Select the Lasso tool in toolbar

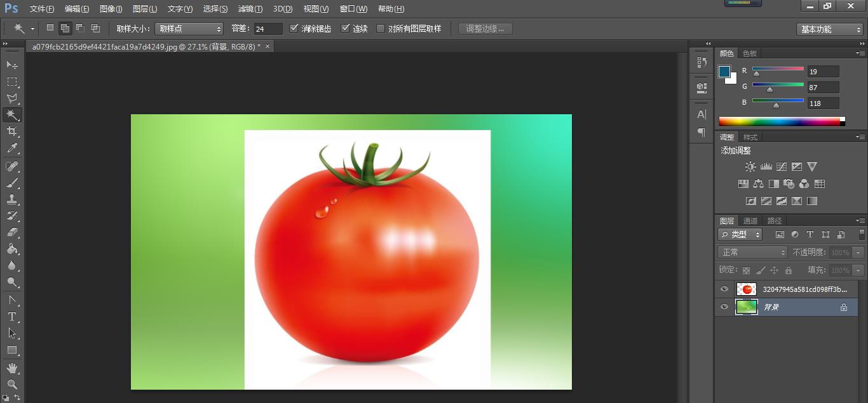[12, 98]
